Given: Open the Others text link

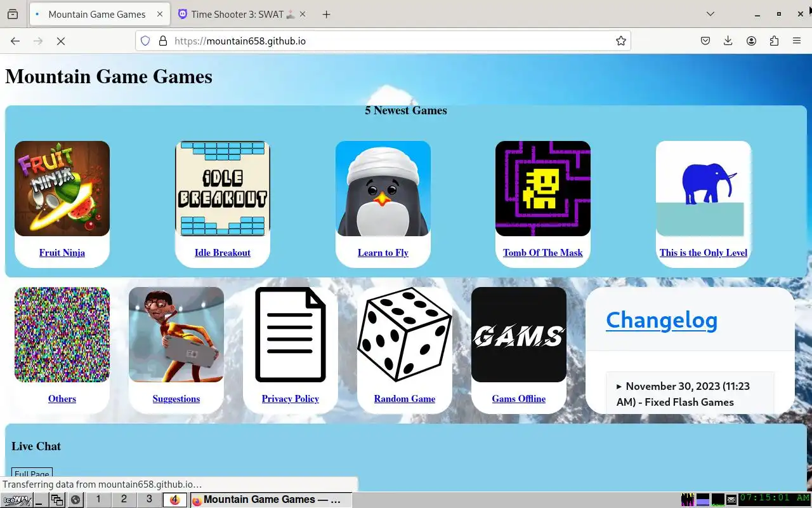Looking at the screenshot, I should (62, 399).
